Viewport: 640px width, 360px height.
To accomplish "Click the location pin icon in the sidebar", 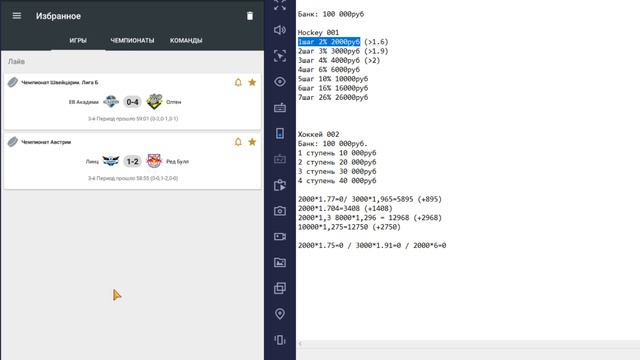I will click(x=280, y=314).
